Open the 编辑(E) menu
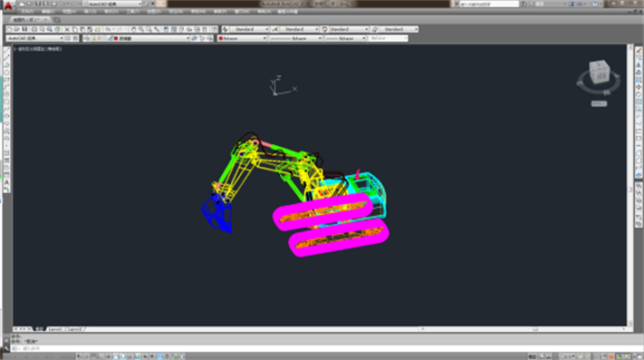The height and width of the screenshot is (360, 644). 49,12
